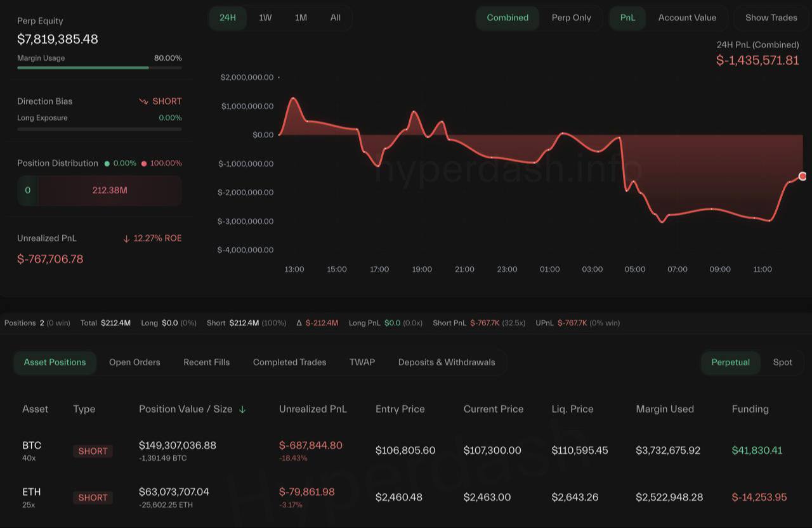Click ETH current price $2,463.00
The height and width of the screenshot is (528, 812).
coord(487,498)
